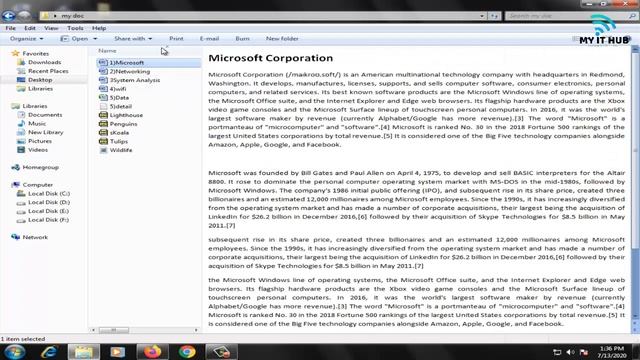Open the Help menu
The height and width of the screenshot is (360, 640).
pos(99,28)
